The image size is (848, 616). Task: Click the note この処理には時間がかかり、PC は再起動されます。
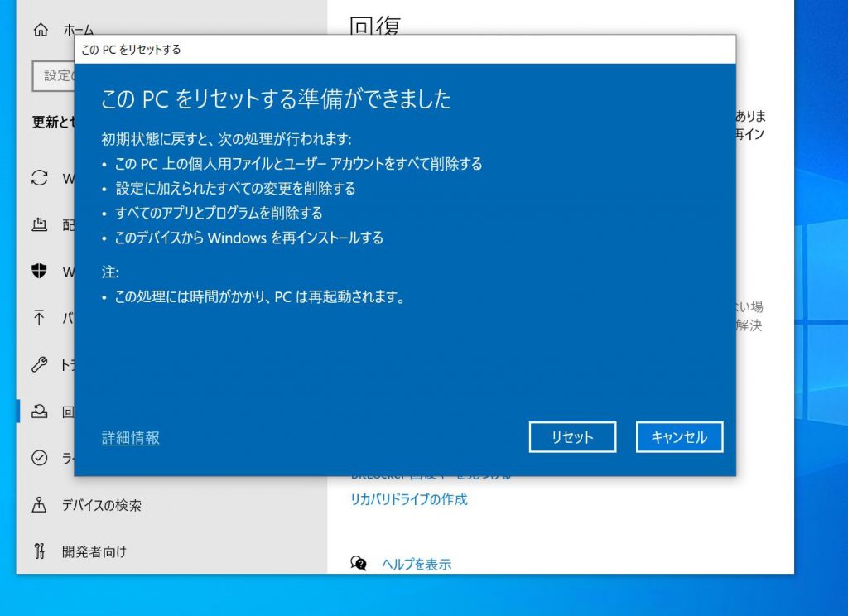click(x=259, y=297)
